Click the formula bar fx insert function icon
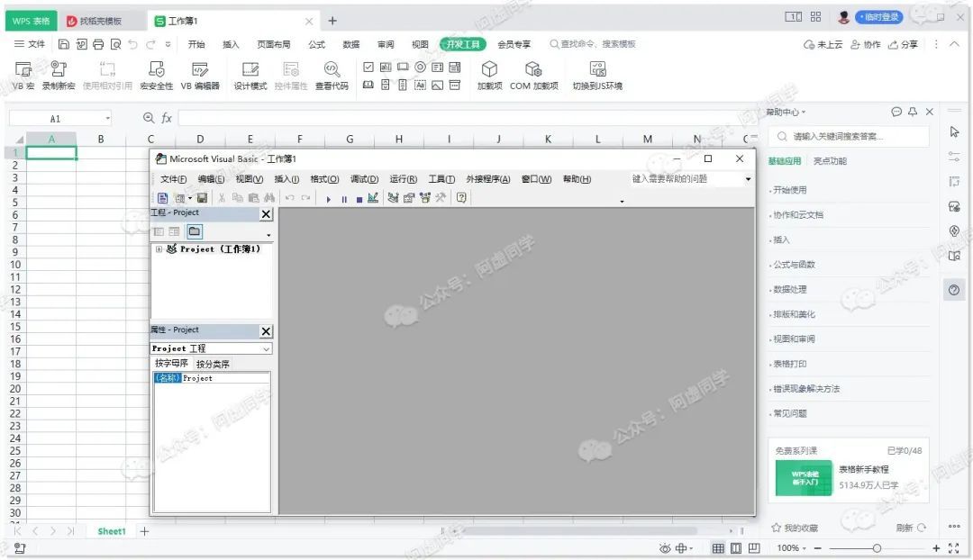This screenshot has height=560, width=973. [167, 118]
